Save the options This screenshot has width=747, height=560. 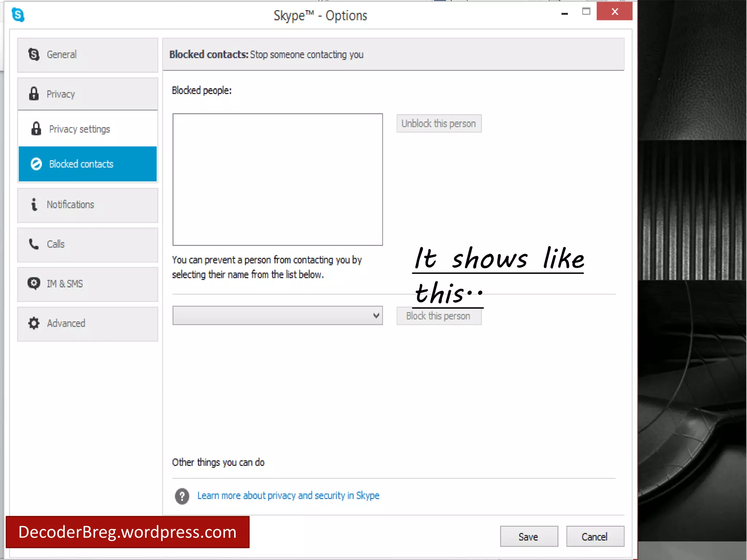529,536
